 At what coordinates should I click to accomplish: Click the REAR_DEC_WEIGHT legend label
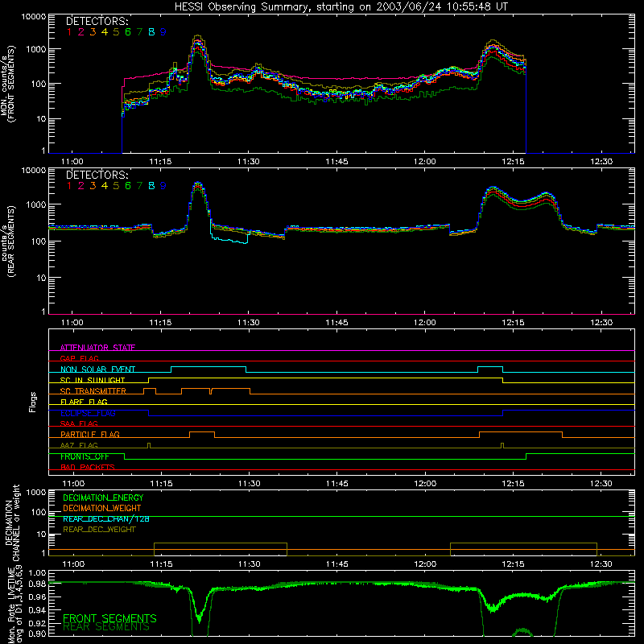coord(99,530)
